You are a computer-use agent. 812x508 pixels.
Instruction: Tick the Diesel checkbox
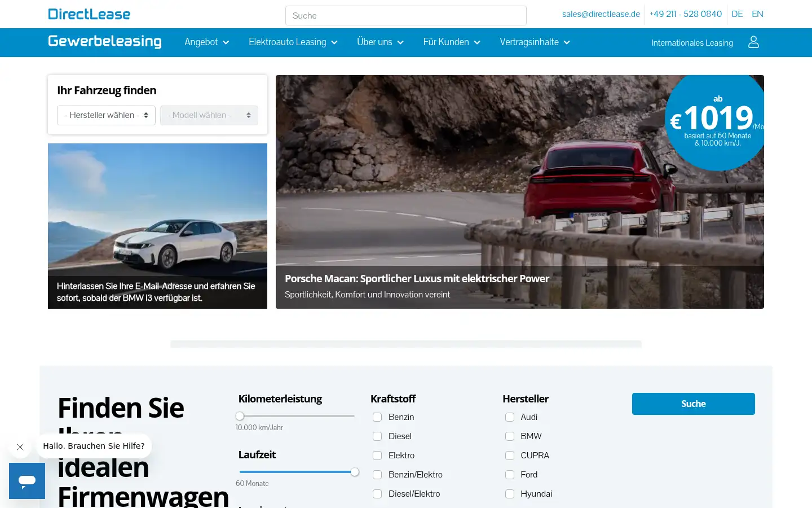coord(377,436)
